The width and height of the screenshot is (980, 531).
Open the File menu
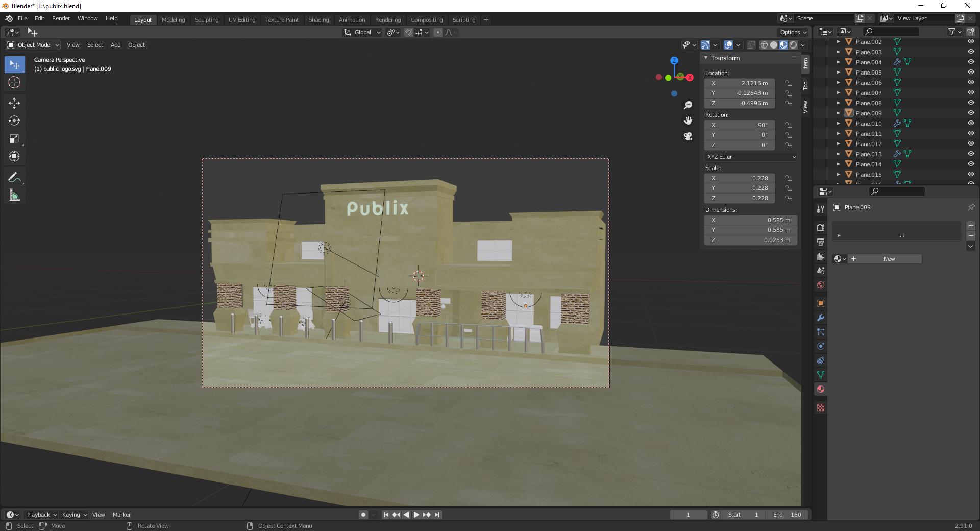pyautogui.click(x=22, y=18)
